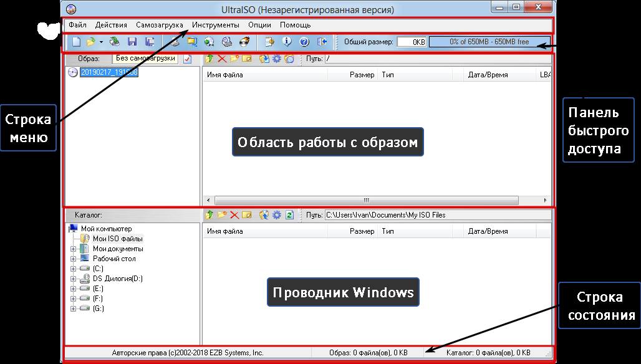Click the image pane Путь field showing /
Image resolution: width=641 pixels, height=364 pixels.
pos(438,59)
